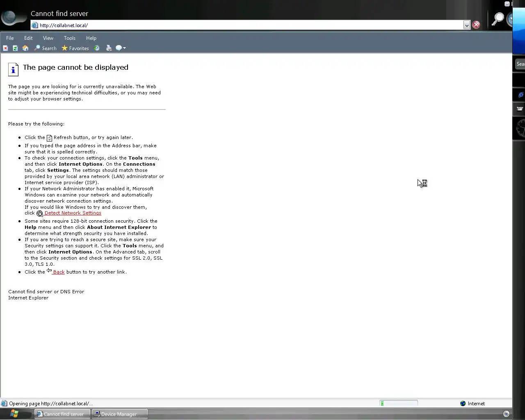Click the Print toolbar icon
Viewport: 525px width, 420px height.
[x=109, y=48]
